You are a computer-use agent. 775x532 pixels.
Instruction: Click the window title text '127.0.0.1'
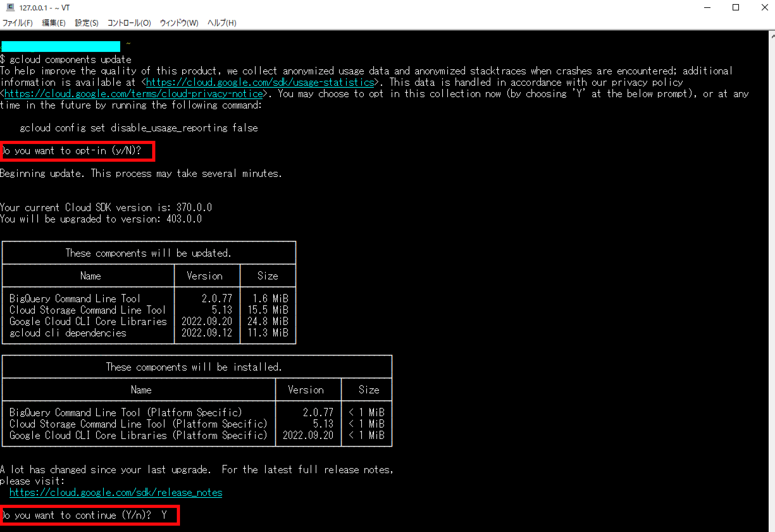click(x=33, y=8)
